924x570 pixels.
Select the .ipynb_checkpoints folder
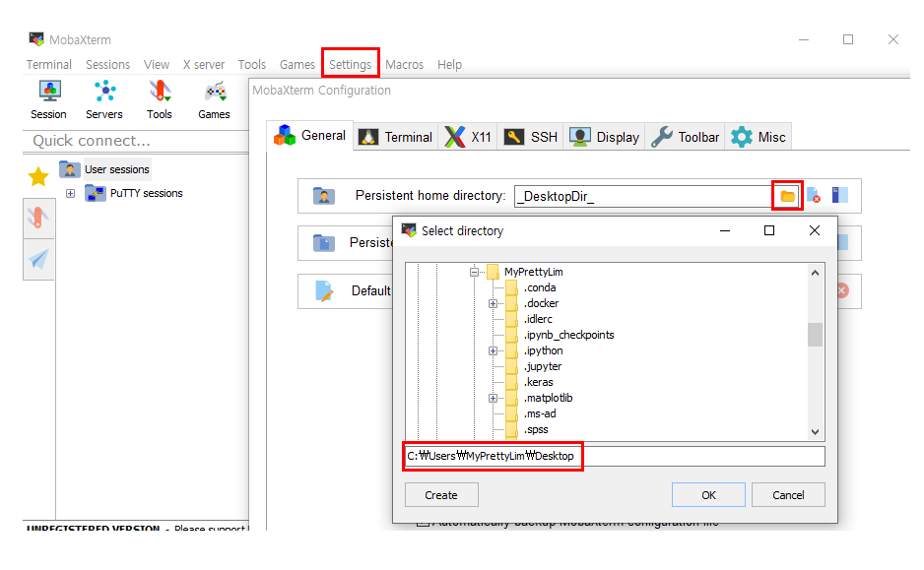pyautogui.click(x=568, y=335)
